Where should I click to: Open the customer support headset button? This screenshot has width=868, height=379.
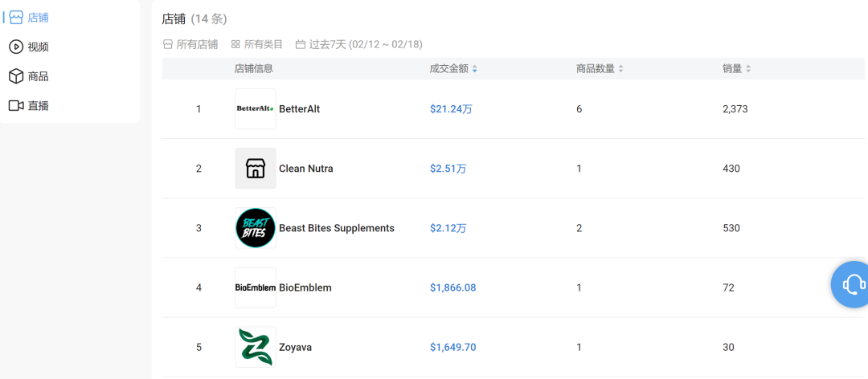[x=853, y=283]
